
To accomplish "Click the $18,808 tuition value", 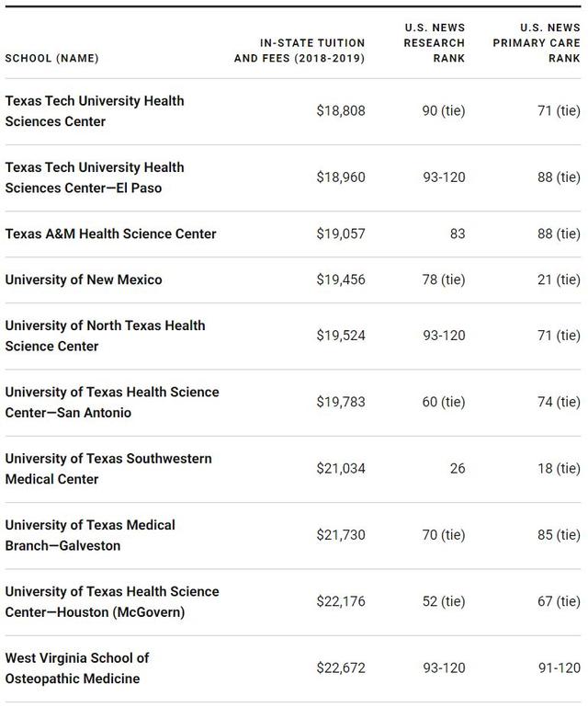I will (341, 111).
